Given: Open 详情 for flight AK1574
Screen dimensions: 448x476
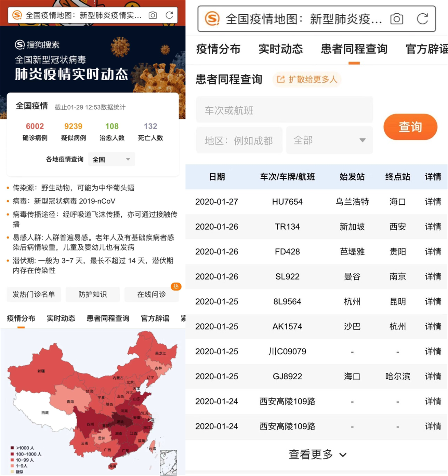Looking at the screenshot, I should [x=433, y=326].
